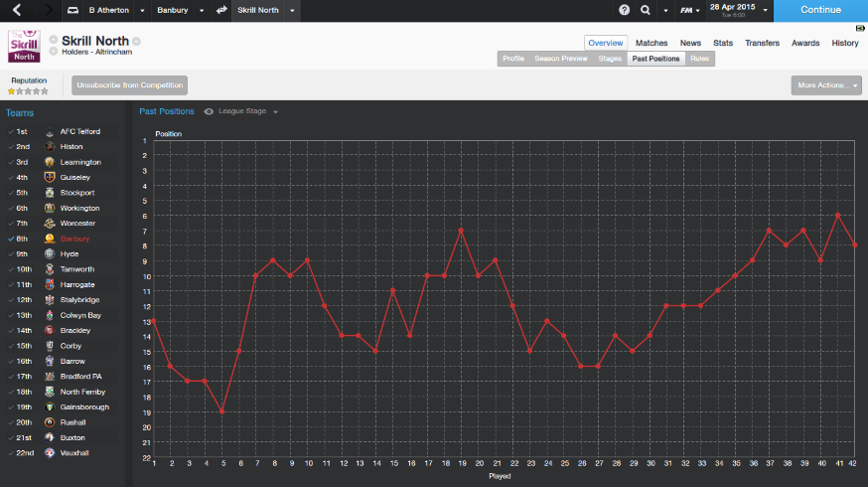Open help question mark icon
This screenshot has width=868, height=487.
(624, 10)
